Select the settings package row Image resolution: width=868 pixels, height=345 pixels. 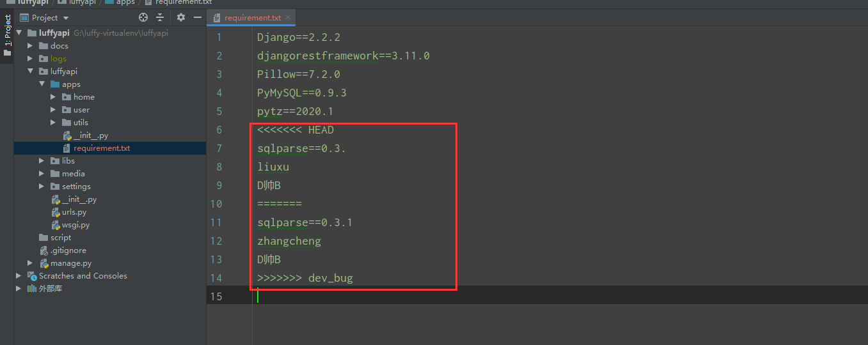(110, 187)
